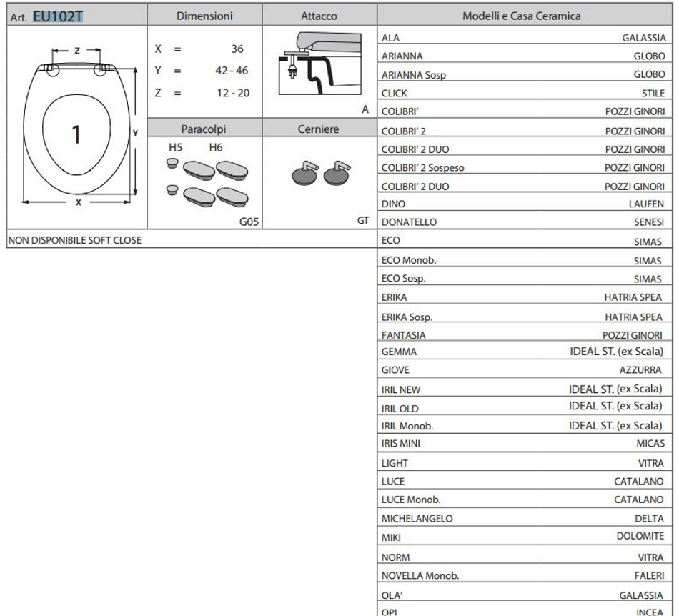Click the model name "DINO"

[x=393, y=204]
